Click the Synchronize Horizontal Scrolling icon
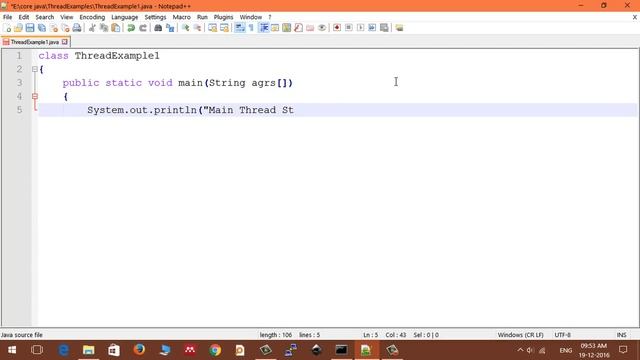 [224, 28]
